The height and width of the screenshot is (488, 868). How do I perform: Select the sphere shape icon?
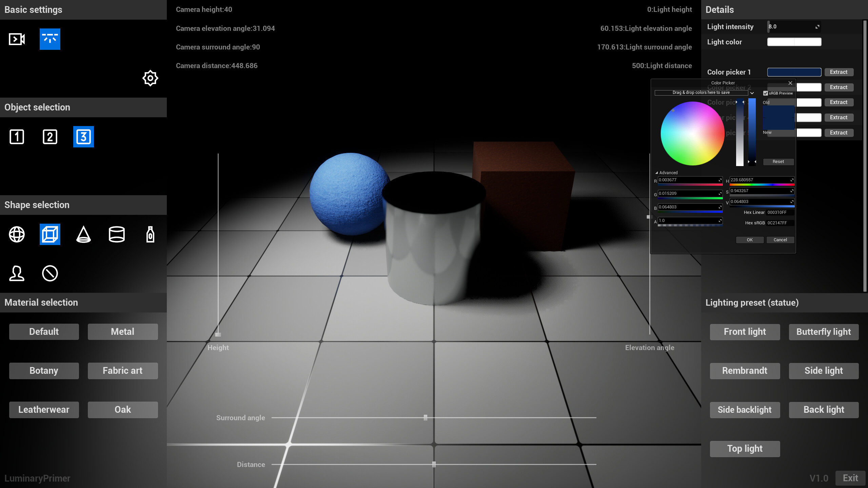17,234
